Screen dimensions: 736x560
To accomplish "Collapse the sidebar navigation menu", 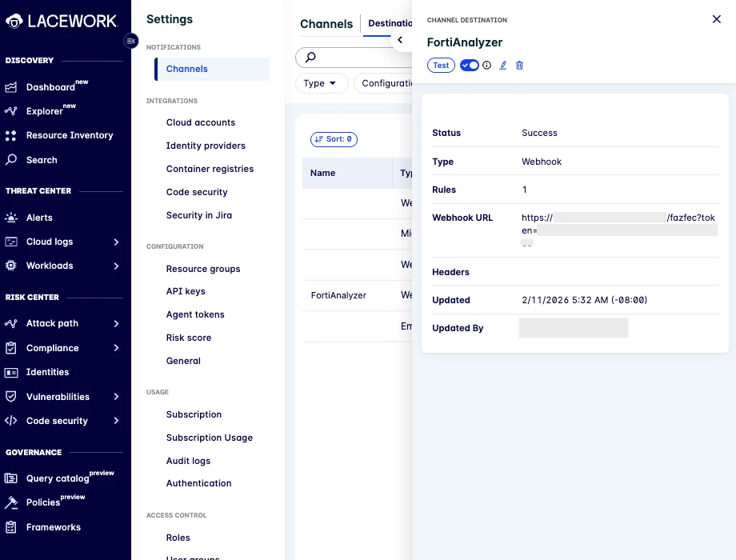I will [131, 41].
